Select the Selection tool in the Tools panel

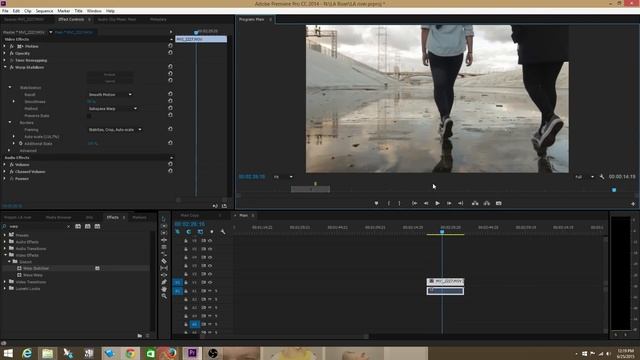click(164, 219)
